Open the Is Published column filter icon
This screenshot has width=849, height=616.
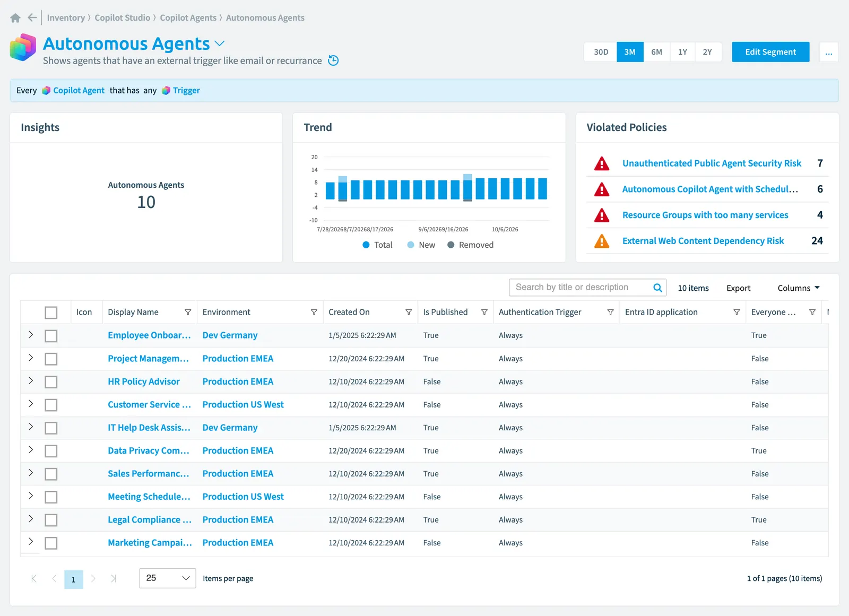(484, 313)
